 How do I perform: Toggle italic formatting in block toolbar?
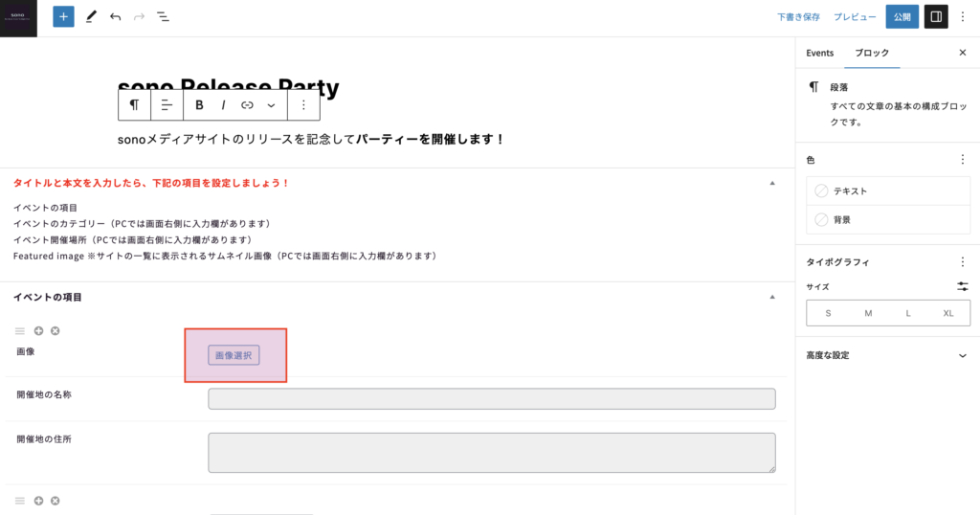click(x=223, y=105)
